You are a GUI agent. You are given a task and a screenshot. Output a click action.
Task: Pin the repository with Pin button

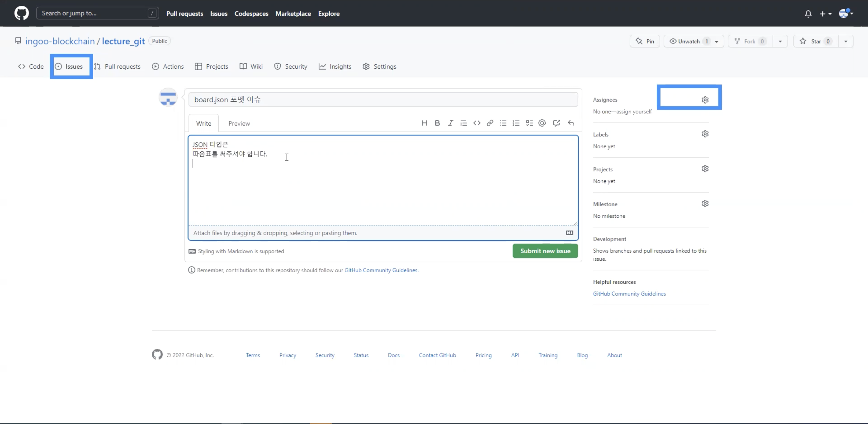click(645, 41)
